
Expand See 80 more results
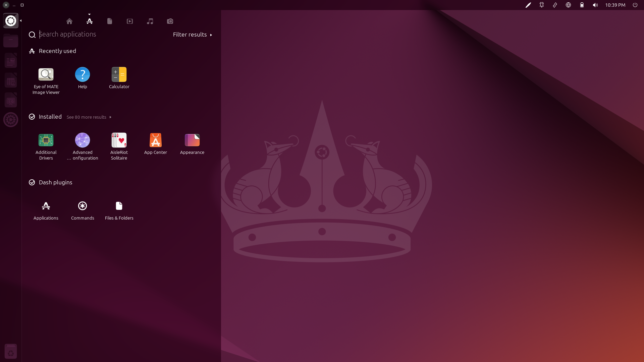coord(89,117)
